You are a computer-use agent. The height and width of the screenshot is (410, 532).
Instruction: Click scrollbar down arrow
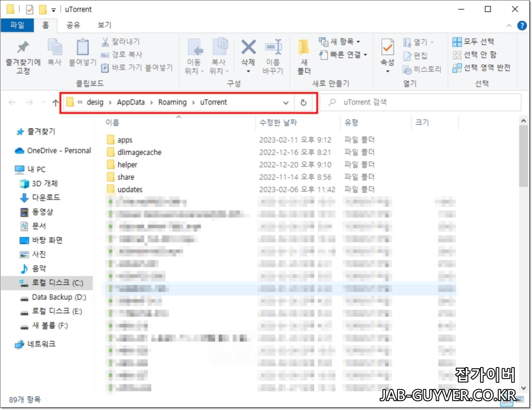pos(523,388)
